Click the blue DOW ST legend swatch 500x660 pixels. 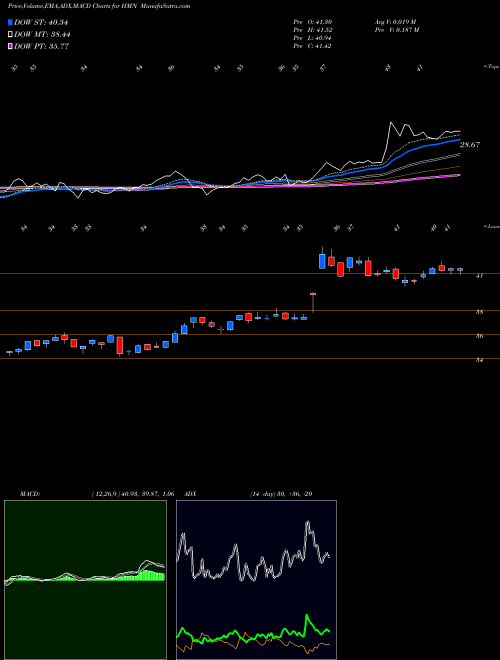tap(11, 22)
